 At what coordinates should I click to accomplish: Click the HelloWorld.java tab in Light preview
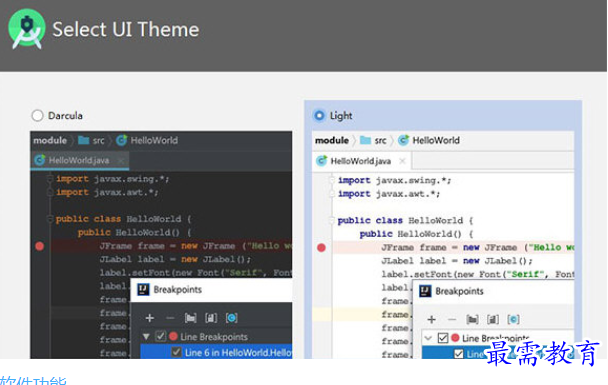(361, 161)
